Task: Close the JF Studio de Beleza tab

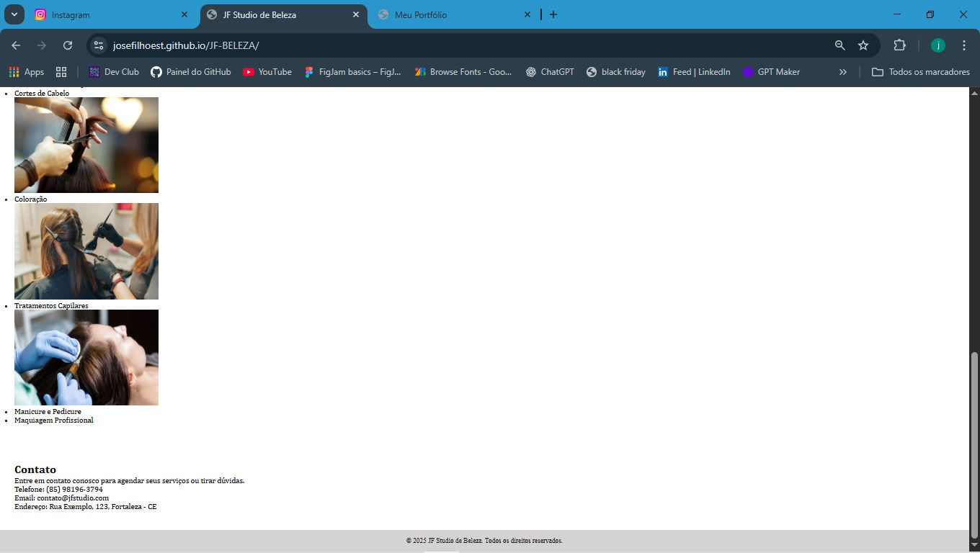Action: pyautogui.click(x=356, y=14)
